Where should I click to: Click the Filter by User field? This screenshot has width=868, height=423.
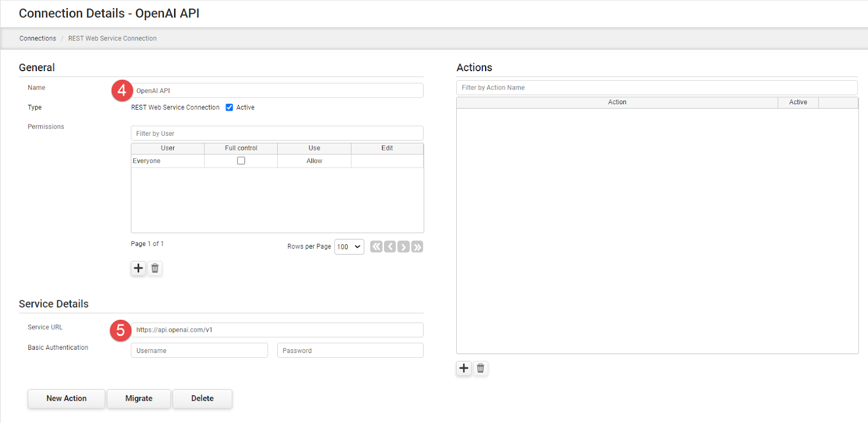(x=277, y=134)
